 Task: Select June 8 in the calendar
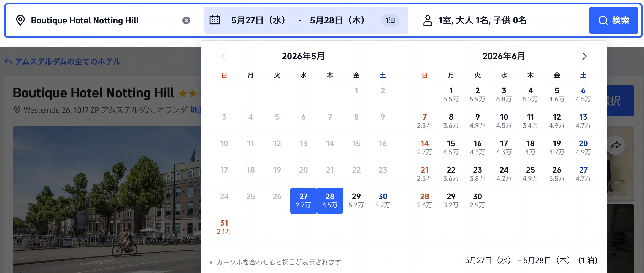coord(451,121)
